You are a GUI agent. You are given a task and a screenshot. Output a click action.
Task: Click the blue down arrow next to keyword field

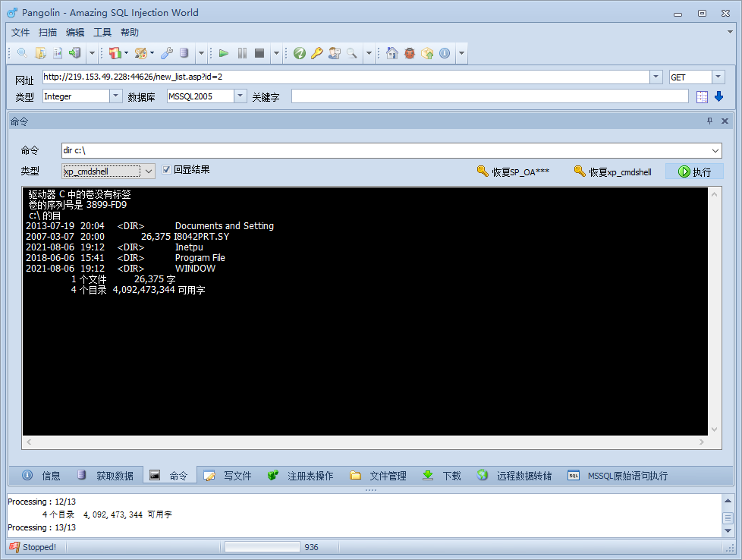(718, 96)
